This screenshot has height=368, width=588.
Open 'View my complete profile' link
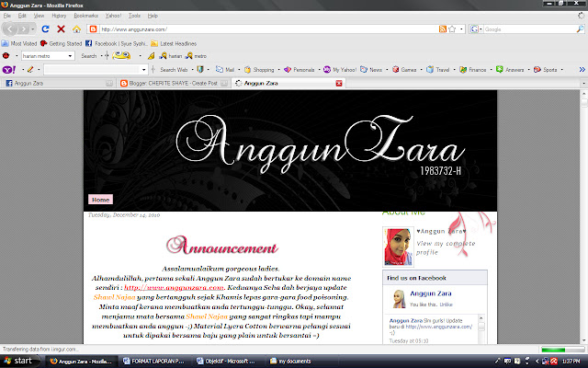pos(446,247)
